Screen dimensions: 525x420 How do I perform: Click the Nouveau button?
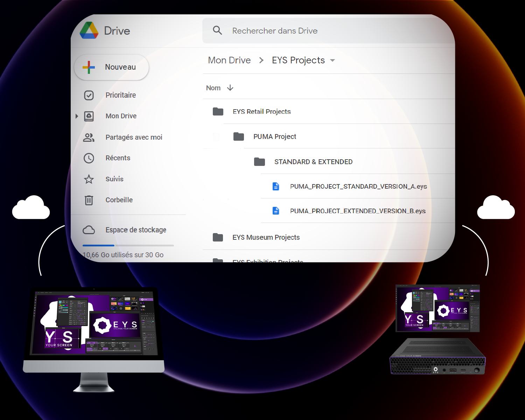(x=112, y=67)
